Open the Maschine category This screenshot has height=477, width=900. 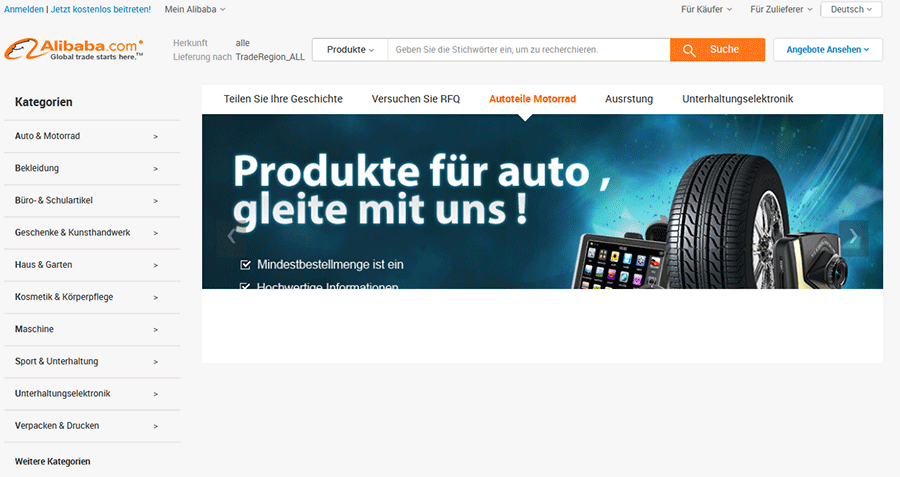(34, 329)
